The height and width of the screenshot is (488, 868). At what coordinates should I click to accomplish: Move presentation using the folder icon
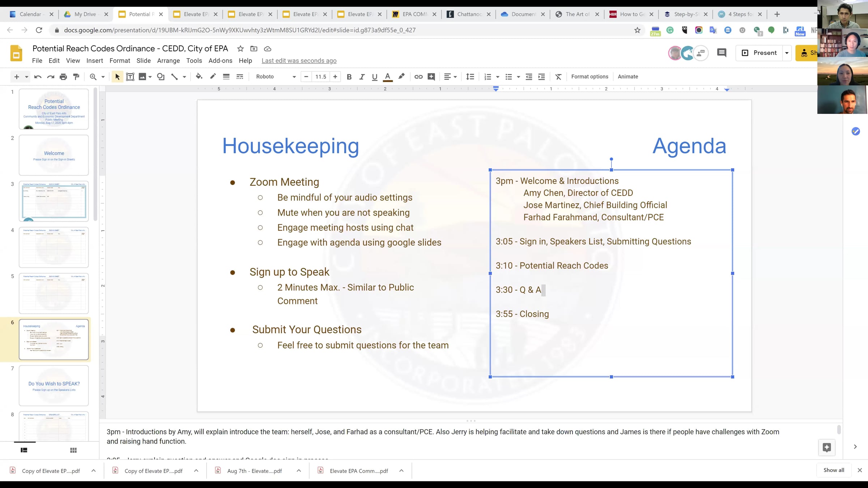[x=254, y=49]
